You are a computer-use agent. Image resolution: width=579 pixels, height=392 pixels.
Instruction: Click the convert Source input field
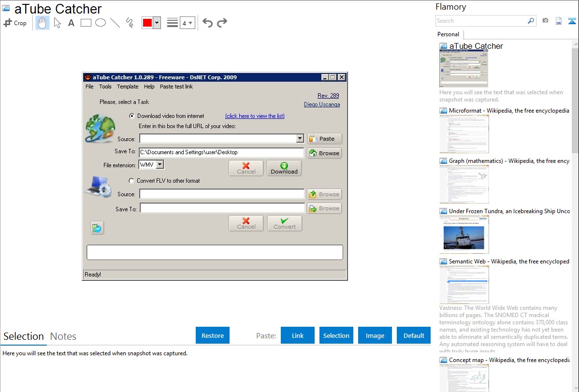(x=222, y=194)
